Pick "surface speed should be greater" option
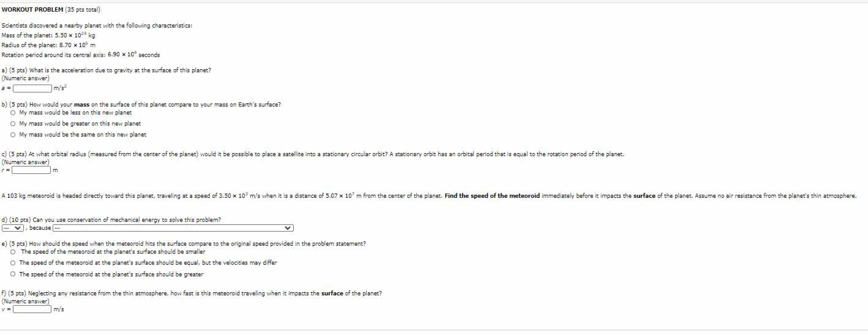The image size is (868, 335). [13, 274]
